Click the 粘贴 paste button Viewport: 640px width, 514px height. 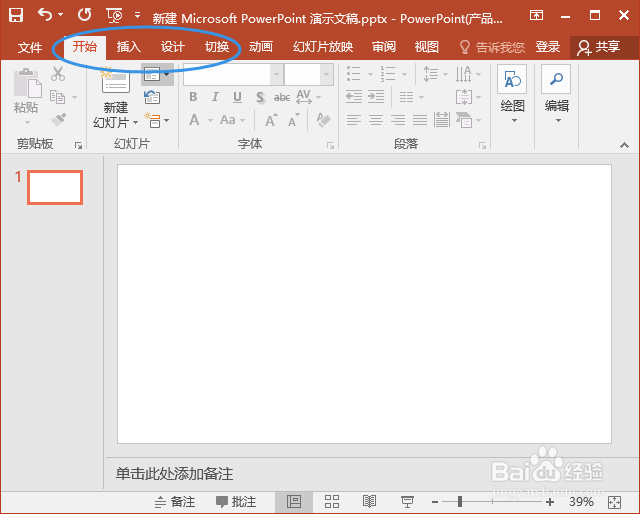(x=26, y=97)
